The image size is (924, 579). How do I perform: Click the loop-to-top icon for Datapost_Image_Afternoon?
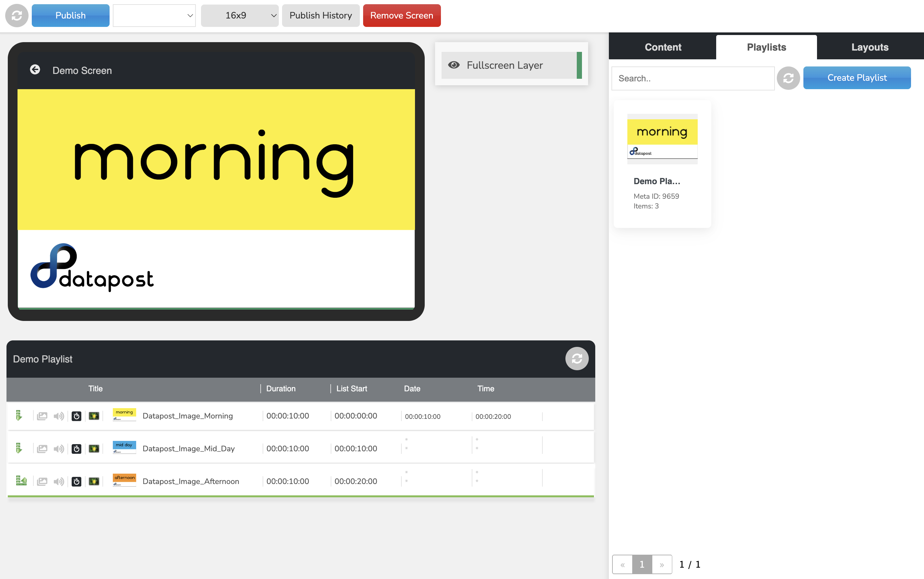coord(21,481)
